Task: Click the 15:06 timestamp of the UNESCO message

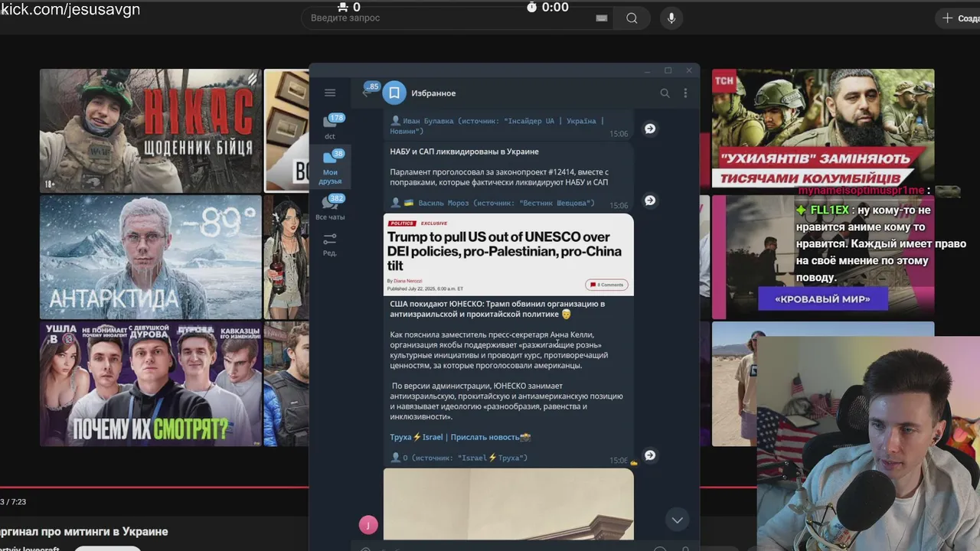Action: point(618,461)
